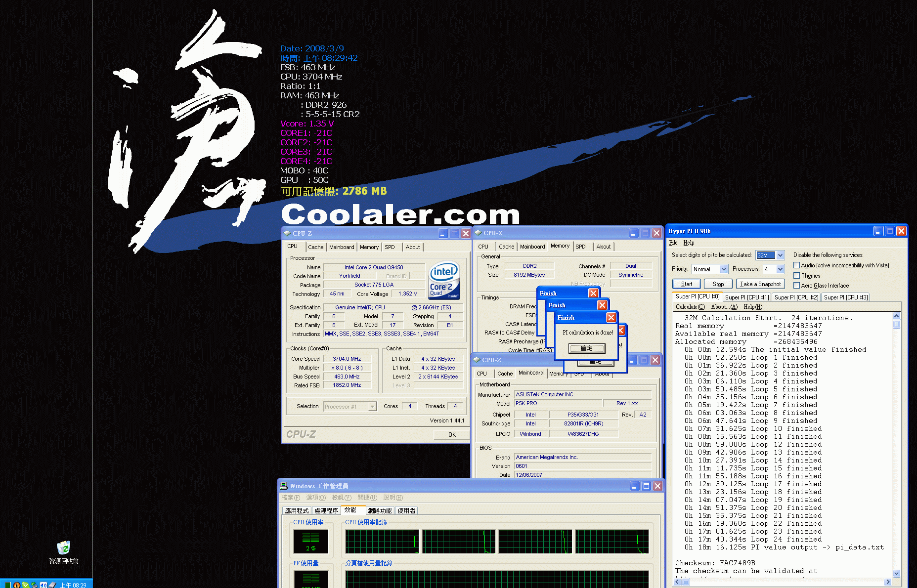
Task: Close the CPU-Z Memory window
Action: pos(656,233)
